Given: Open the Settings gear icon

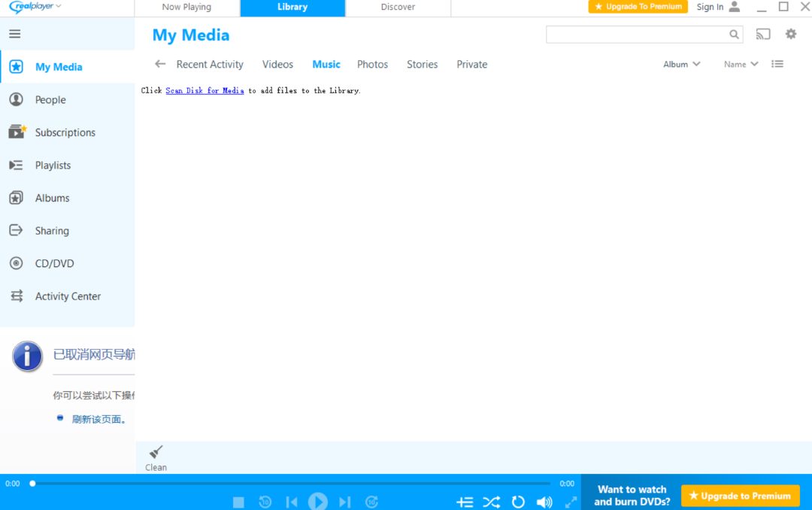Looking at the screenshot, I should [790, 34].
